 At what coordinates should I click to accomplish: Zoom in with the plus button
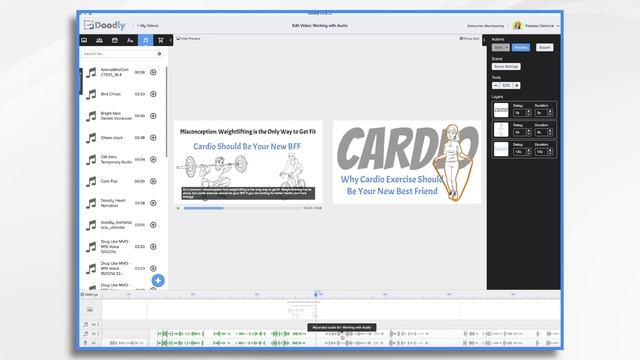[517, 85]
